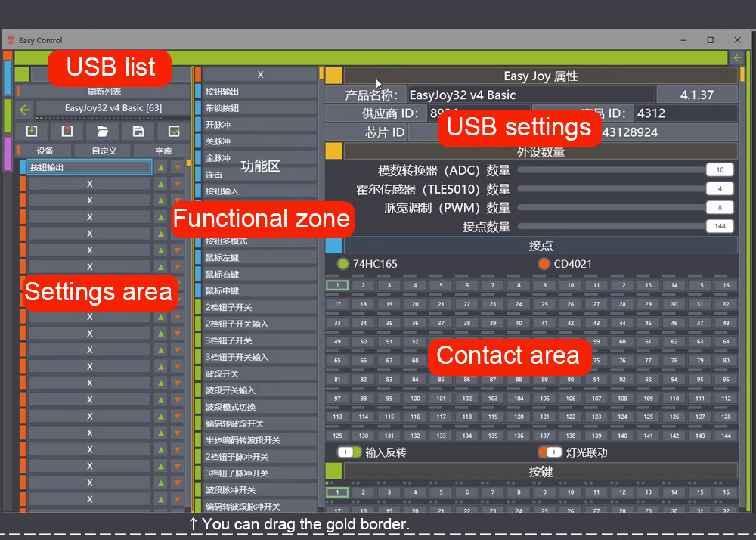Click the upload-to-device icon
The image size is (756, 540).
coord(67,131)
